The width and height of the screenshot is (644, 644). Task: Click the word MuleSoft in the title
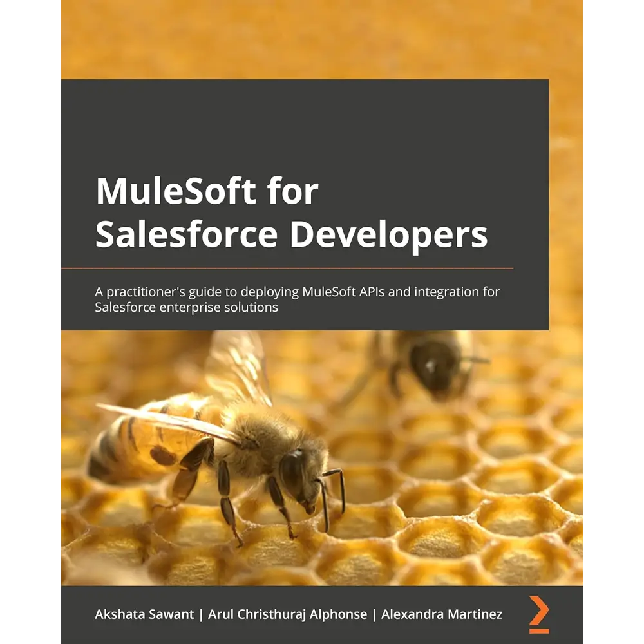click(175, 191)
